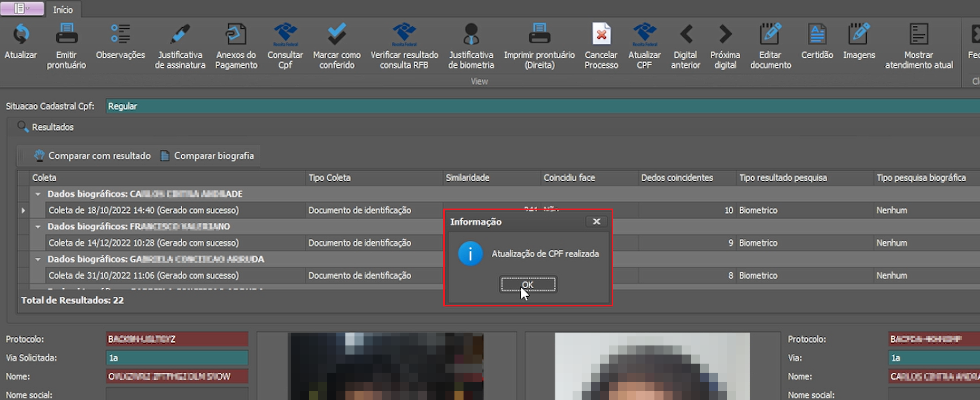Open Certidão document icon
Viewport: 980px width, 400px height.
click(x=817, y=34)
